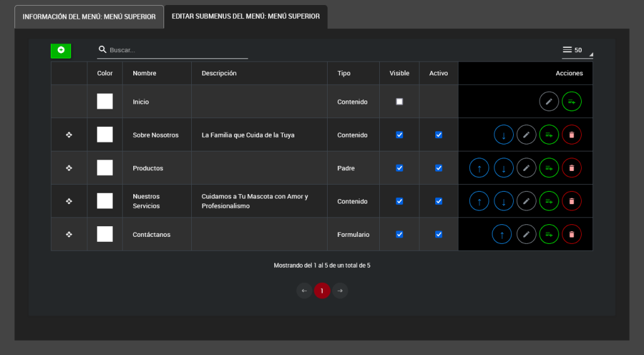
Task: Go to the next page arrow
Action: pos(340,291)
